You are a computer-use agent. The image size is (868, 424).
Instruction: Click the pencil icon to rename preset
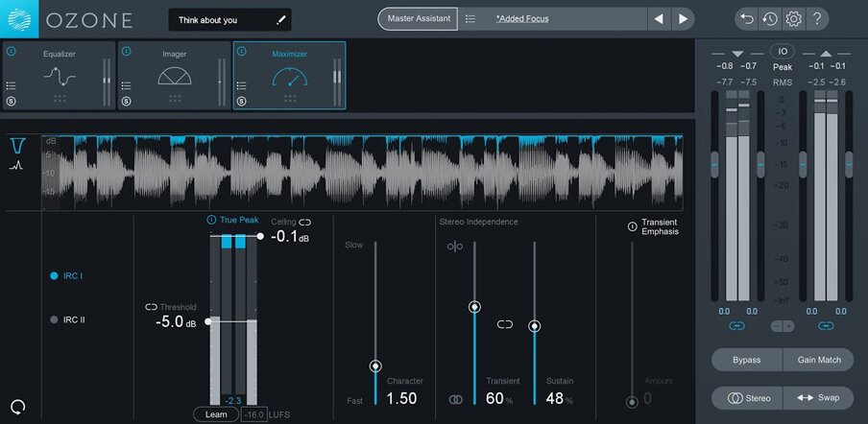point(281,20)
